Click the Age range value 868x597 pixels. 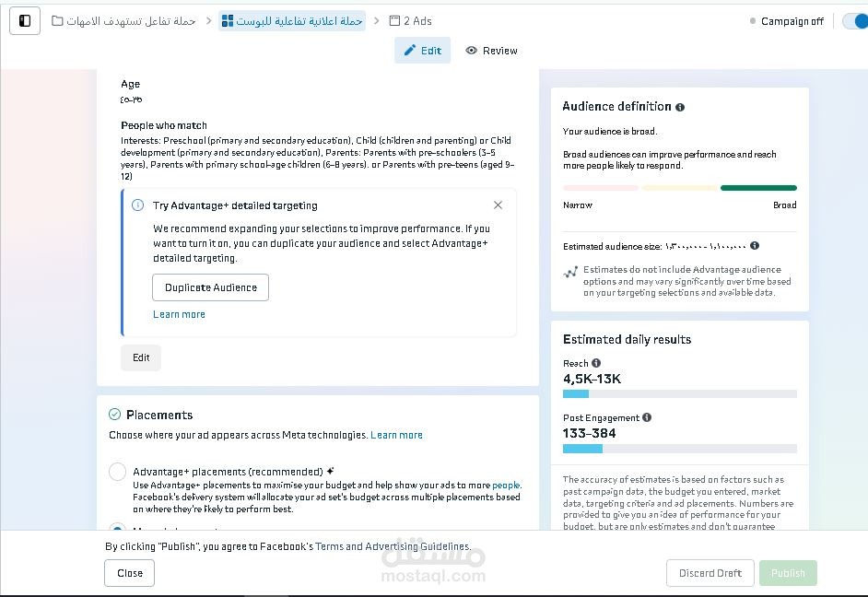tap(131, 99)
